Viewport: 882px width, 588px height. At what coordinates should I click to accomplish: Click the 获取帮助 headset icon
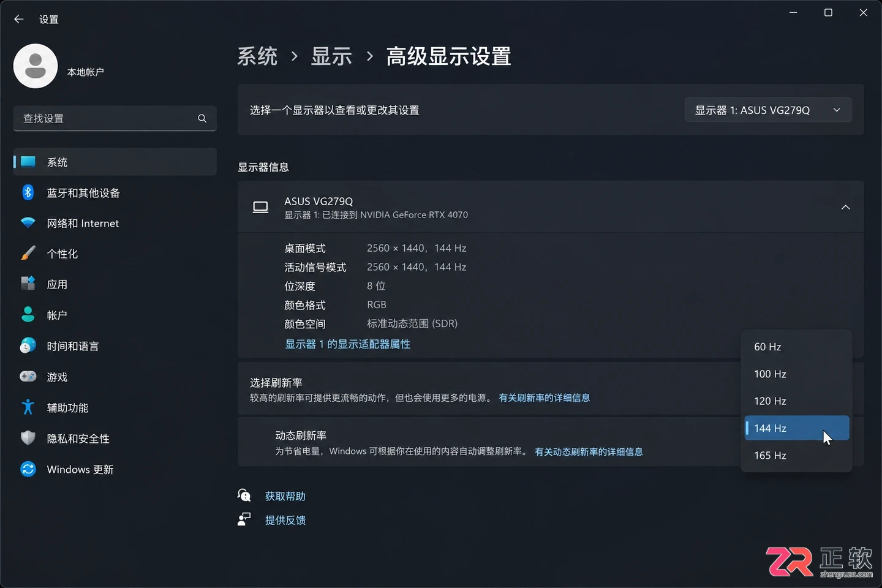[x=244, y=495]
